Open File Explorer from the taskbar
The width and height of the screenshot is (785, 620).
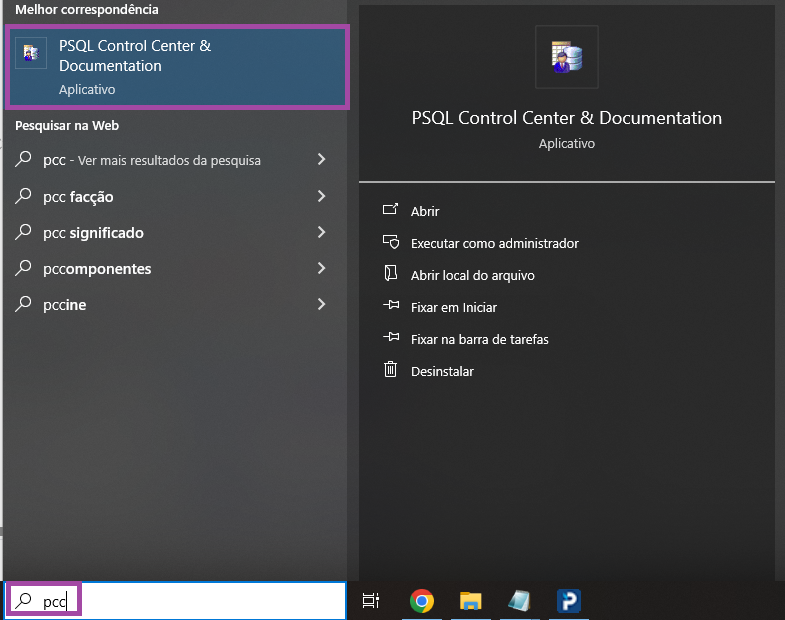[471, 600]
